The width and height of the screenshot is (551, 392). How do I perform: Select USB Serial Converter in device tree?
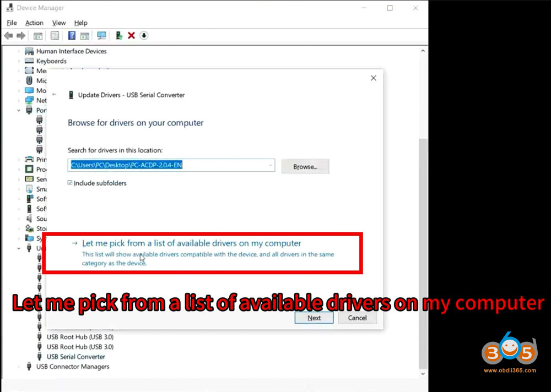coord(75,357)
